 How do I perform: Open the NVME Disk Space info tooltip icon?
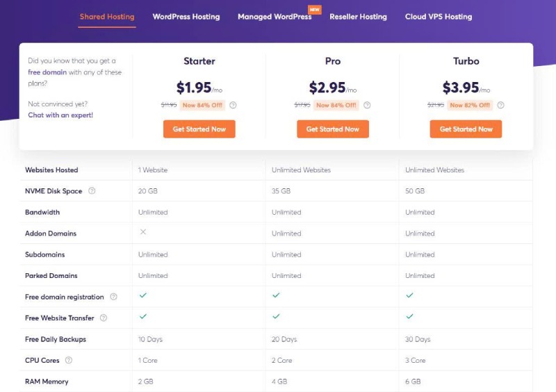[92, 191]
